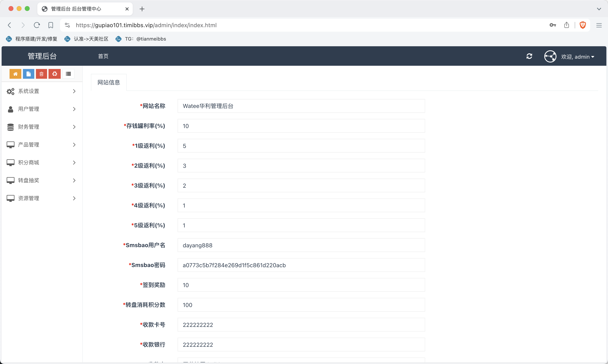This screenshot has width=608, height=364.
Task: Click the 收款卡号 input field
Action: (301, 324)
